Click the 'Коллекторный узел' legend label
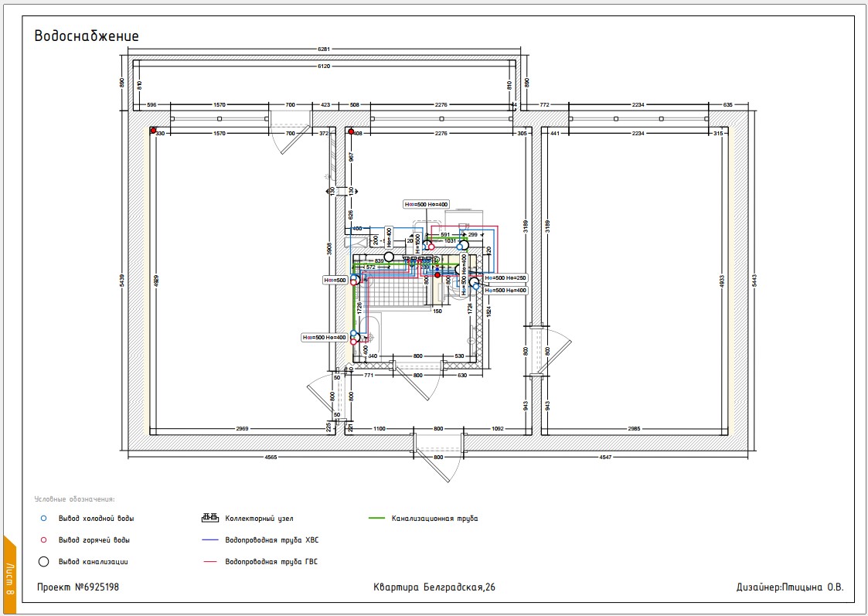868x616 pixels. (259, 519)
